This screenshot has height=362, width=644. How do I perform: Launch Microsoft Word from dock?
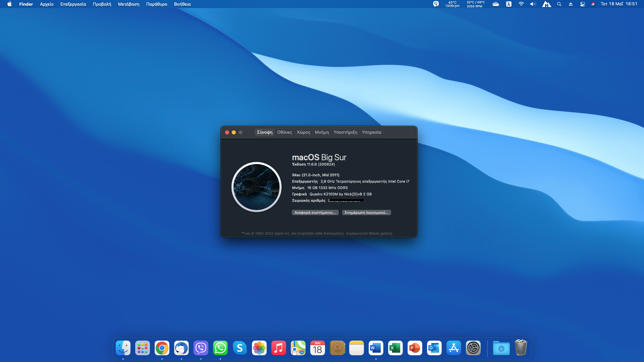point(376,348)
